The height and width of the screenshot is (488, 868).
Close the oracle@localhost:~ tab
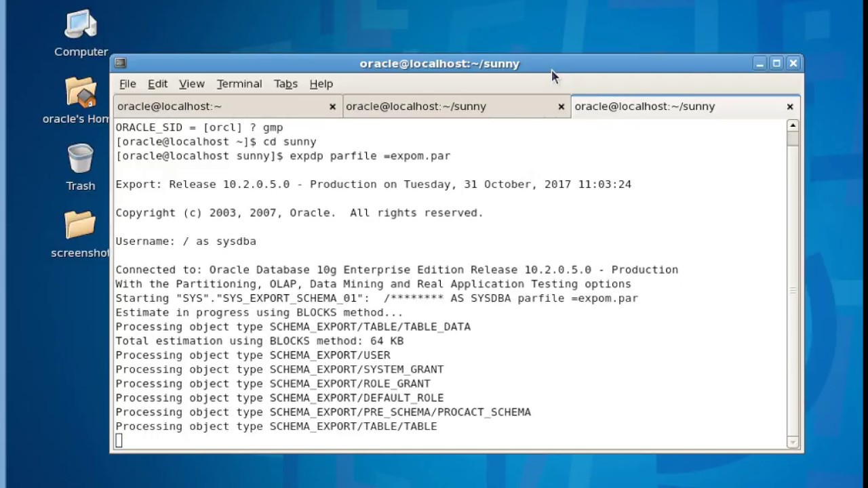pos(332,106)
